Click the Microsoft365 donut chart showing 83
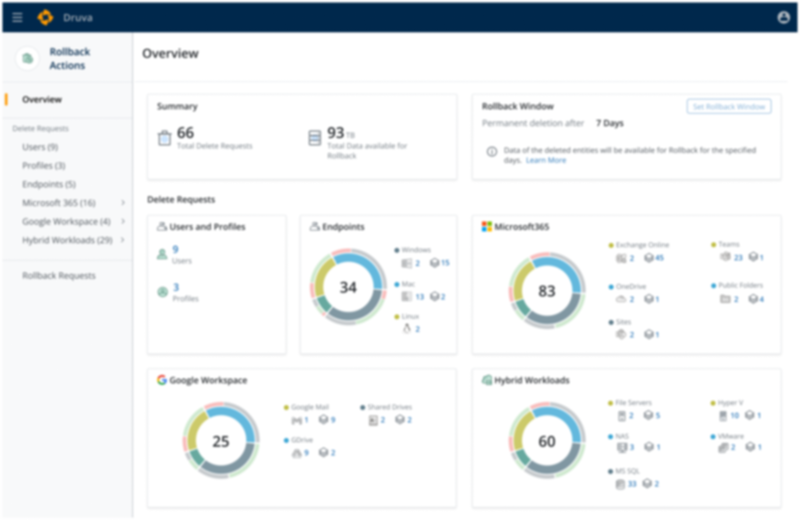 click(546, 291)
